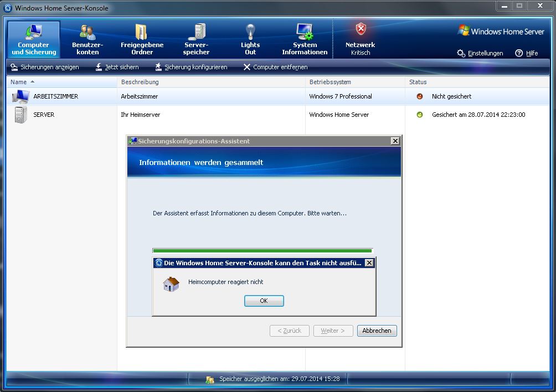Click 'Nicht gesichert' status text
Screen dimensions: 556x392
451,96
